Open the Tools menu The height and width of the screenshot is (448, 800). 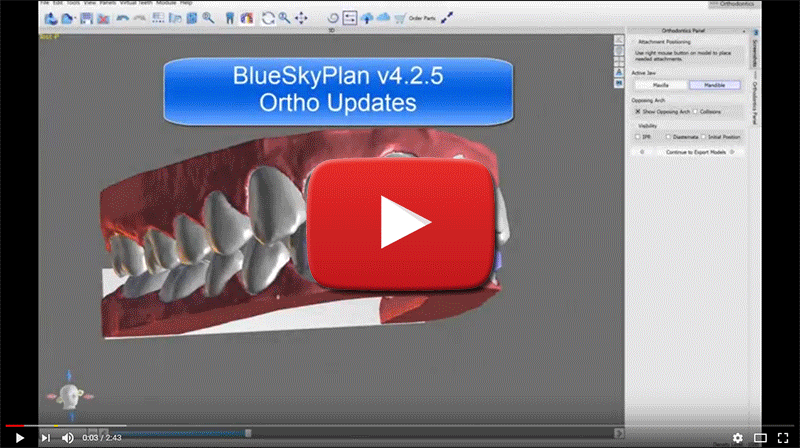point(73,3)
